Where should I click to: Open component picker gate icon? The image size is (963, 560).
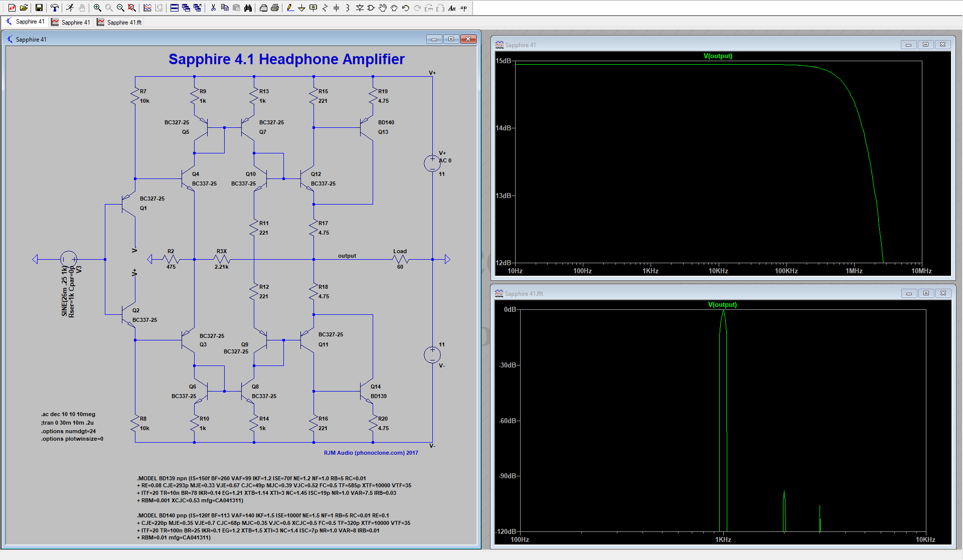[371, 8]
